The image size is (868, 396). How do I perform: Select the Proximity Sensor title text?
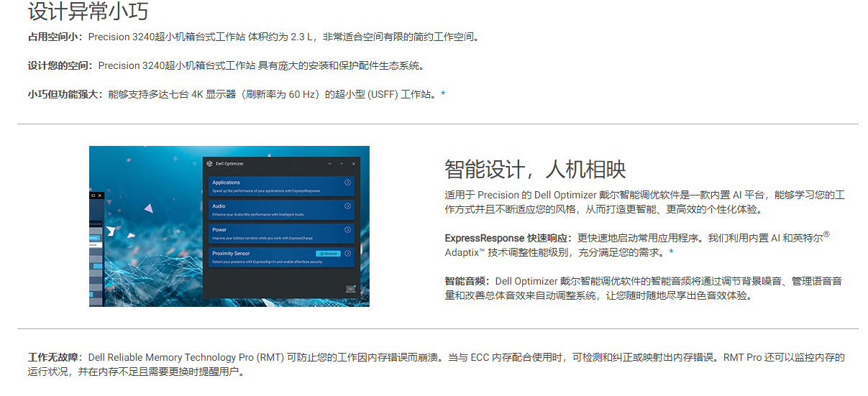tap(231, 254)
